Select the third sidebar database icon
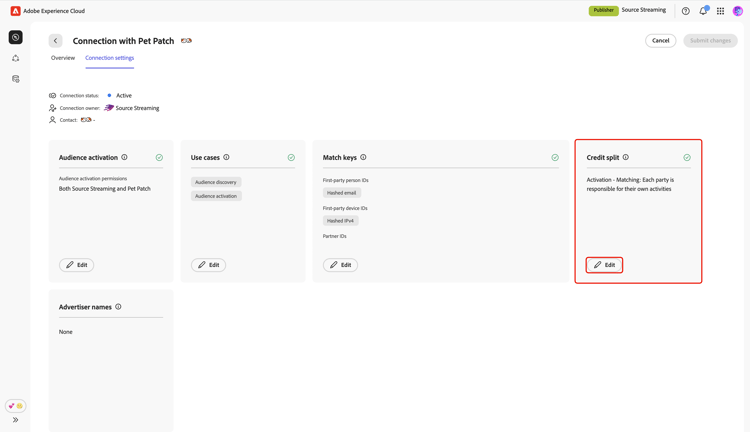This screenshot has width=750, height=432. [15, 79]
